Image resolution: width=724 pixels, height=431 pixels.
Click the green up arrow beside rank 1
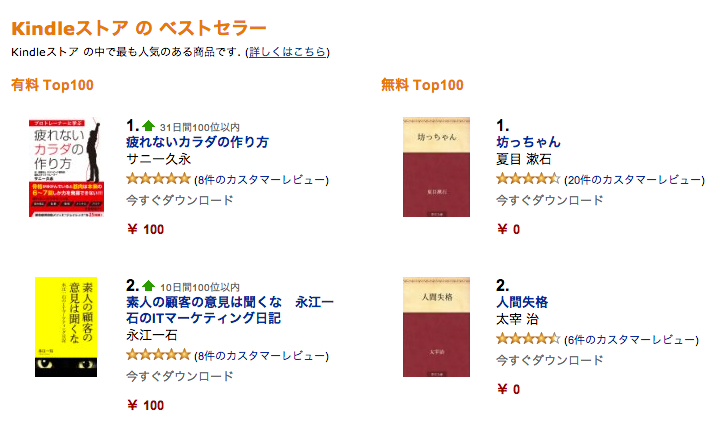[x=149, y=126]
